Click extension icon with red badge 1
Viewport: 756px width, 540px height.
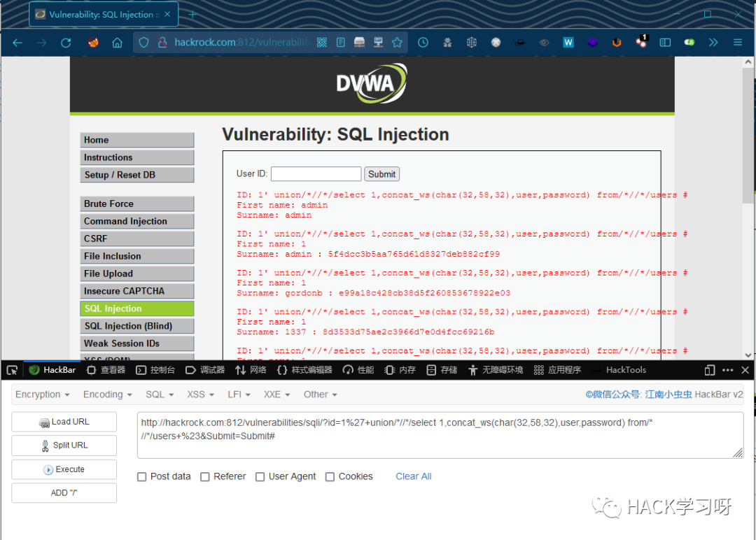642,41
